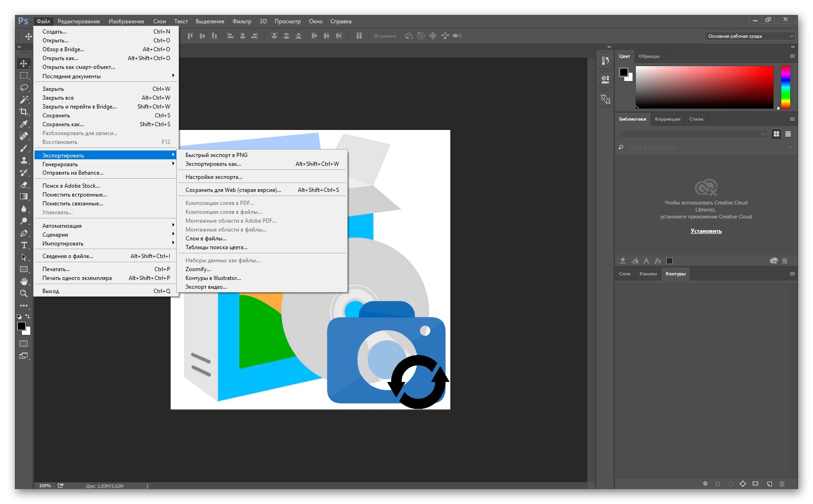This screenshot has width=813, height=504.
Task: Select the Clone Stamp tool
Action: [x=24, y=160]
